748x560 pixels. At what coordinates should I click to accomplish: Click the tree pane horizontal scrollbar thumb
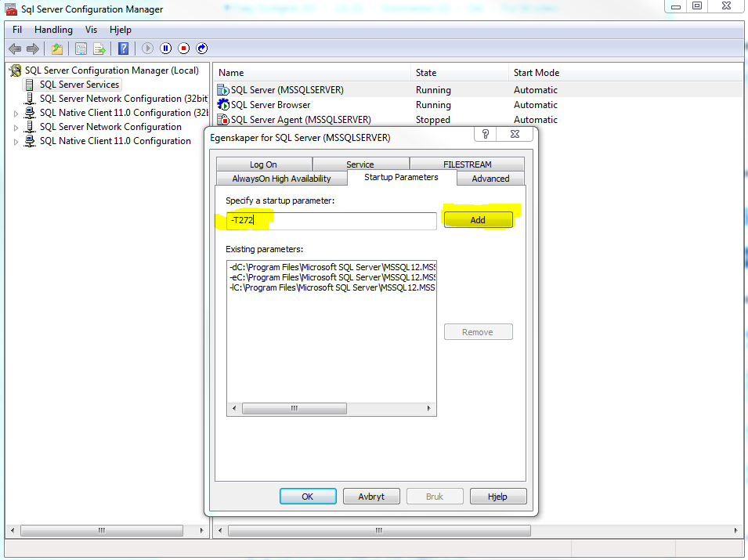(102, 530)
